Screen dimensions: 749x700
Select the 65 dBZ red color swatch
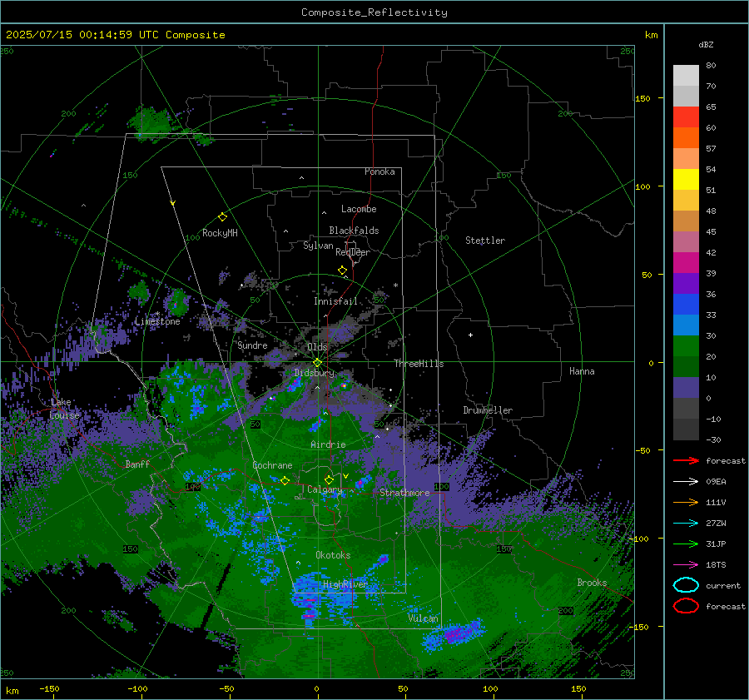point(686,117)
